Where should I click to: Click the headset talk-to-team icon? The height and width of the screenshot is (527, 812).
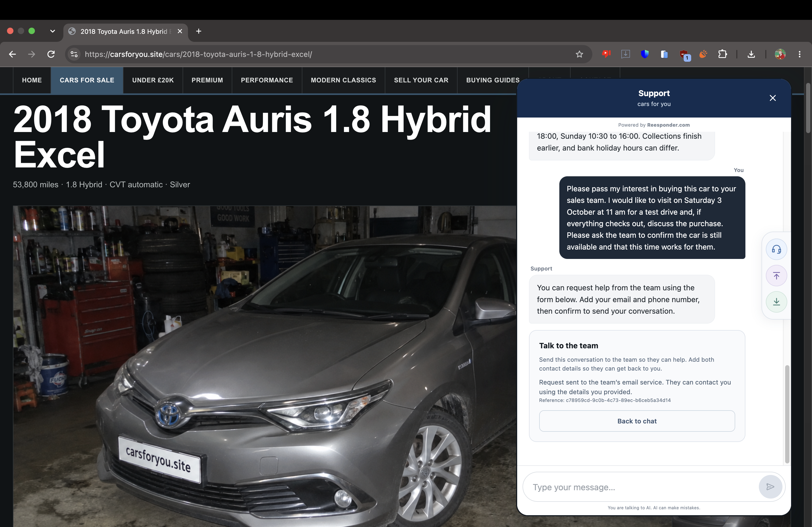point(777,250)
